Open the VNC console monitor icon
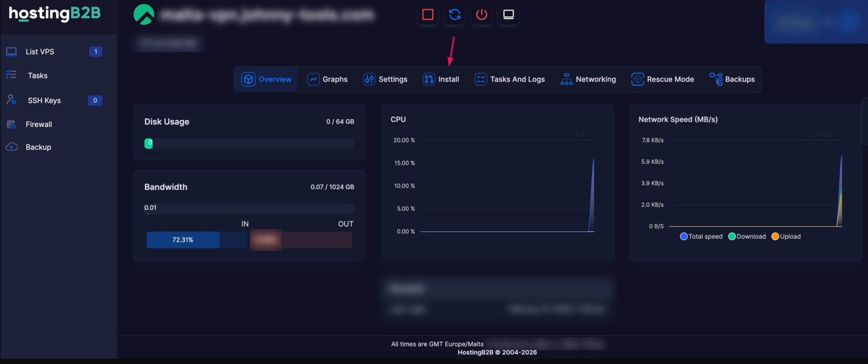The height and width of the screenshot is (364, 868). [508, 15]
